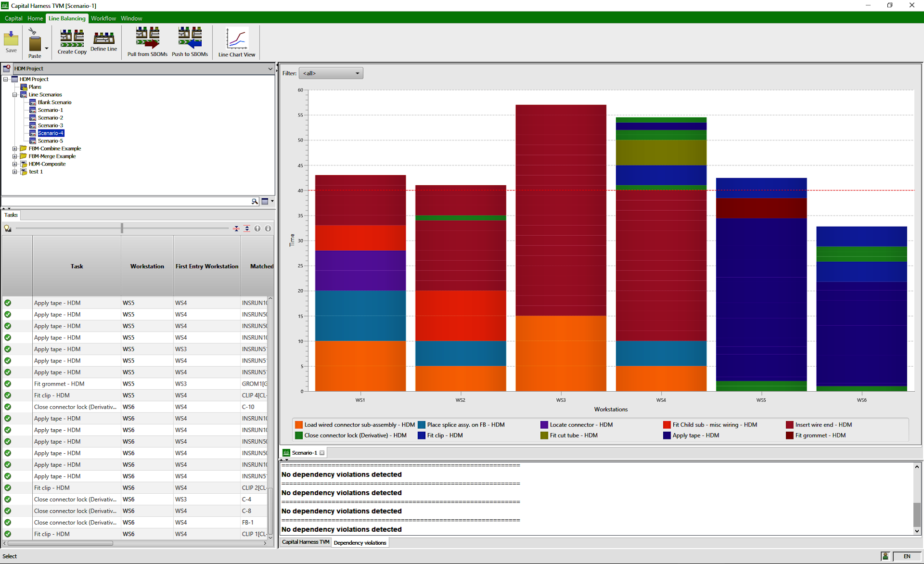
Task: Collapse the Line Scenarios tree node
Action: 15,95
